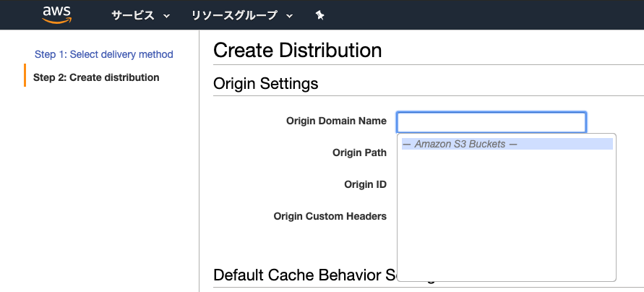This screenshot has width=644, height=292.
Task: Click the Origin Path label
Action: click(359, 153)
